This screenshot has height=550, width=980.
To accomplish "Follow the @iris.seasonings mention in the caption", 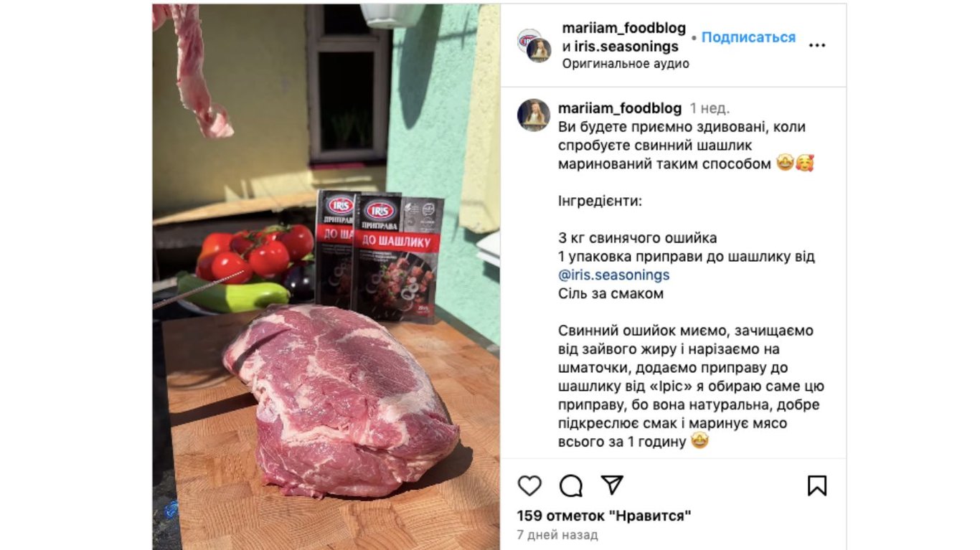I will (613, 275).
